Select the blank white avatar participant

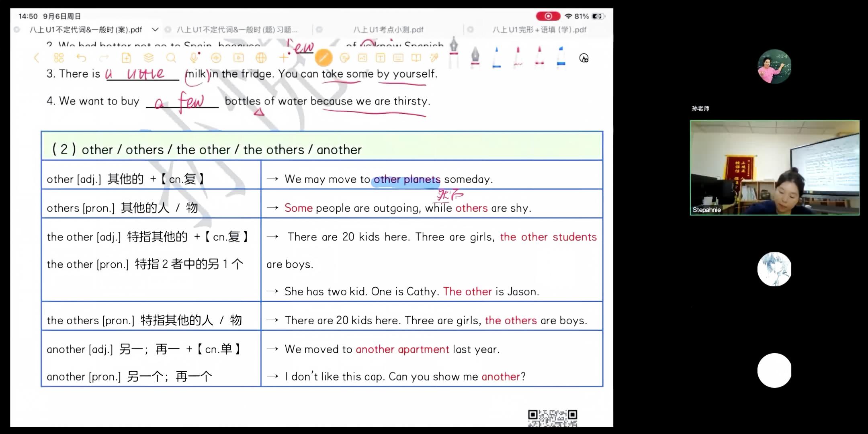point(774,370)
